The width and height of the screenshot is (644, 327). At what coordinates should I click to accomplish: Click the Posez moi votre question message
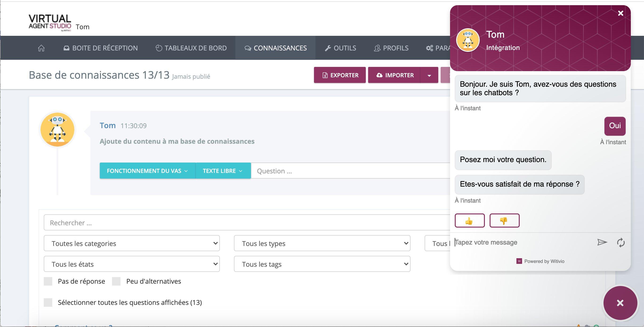click(503, 160)
